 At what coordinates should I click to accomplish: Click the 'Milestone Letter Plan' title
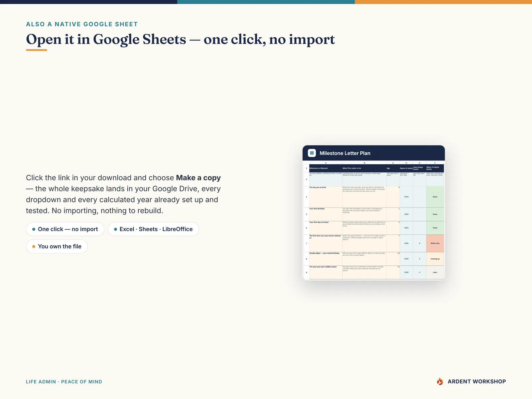coord(345,153)
